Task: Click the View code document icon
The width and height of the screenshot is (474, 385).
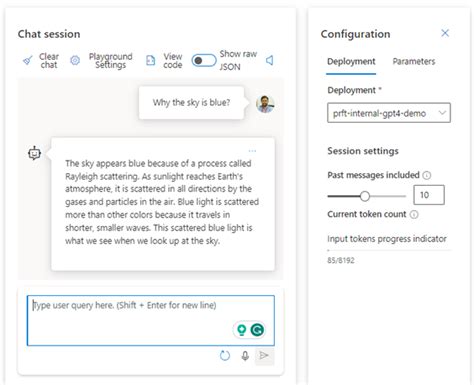Action: click(x=151, y=60)
